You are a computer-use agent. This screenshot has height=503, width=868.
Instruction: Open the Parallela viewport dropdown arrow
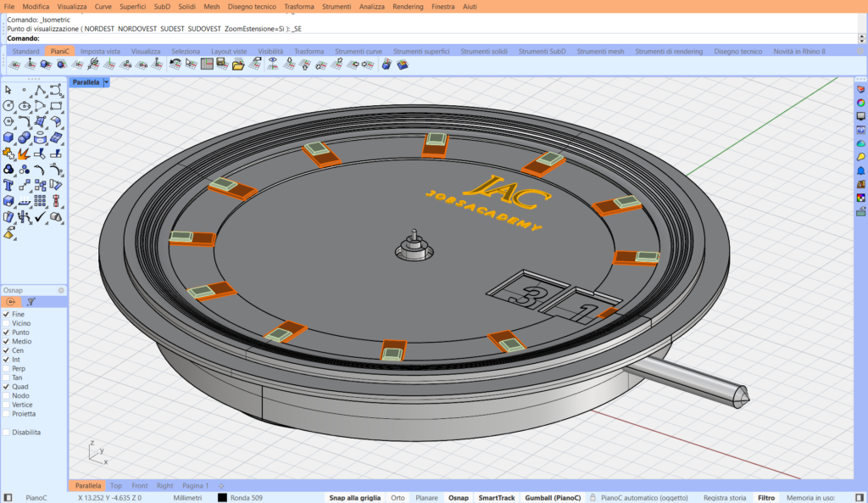(106, 82)
